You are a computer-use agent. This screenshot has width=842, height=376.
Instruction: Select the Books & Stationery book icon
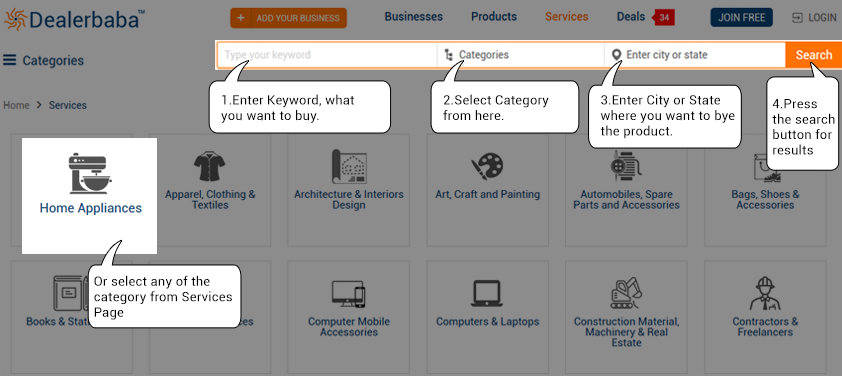(x=70, y=293)
